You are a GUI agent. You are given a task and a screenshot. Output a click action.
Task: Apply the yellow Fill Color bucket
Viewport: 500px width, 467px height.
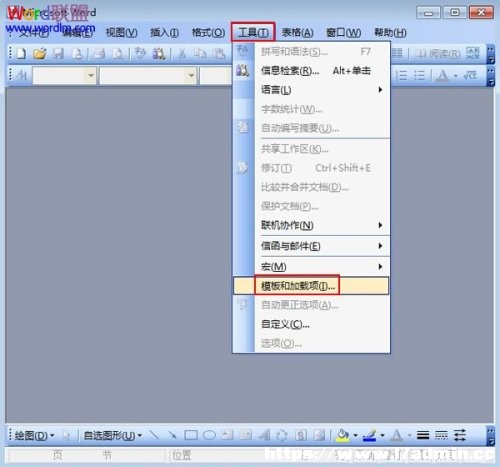pyautogui.click(x=343, y=435)
